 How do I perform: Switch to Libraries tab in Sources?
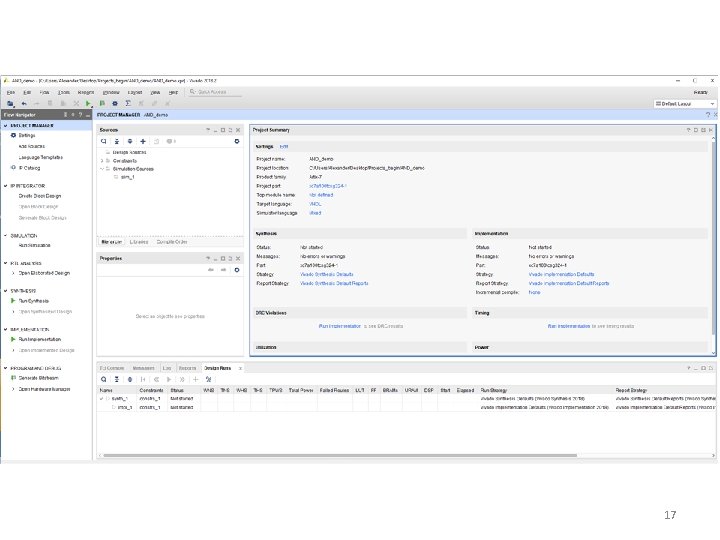click(139, 242)
